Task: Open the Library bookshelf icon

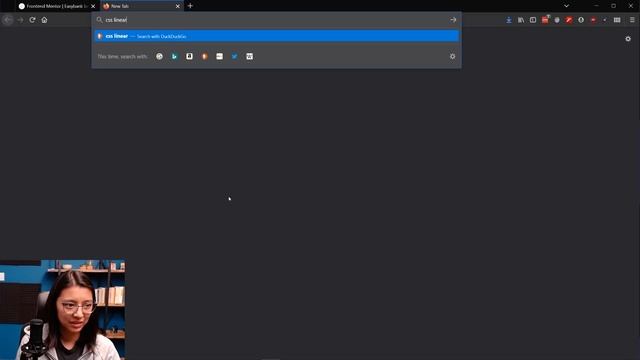Action: coord(521,20)
